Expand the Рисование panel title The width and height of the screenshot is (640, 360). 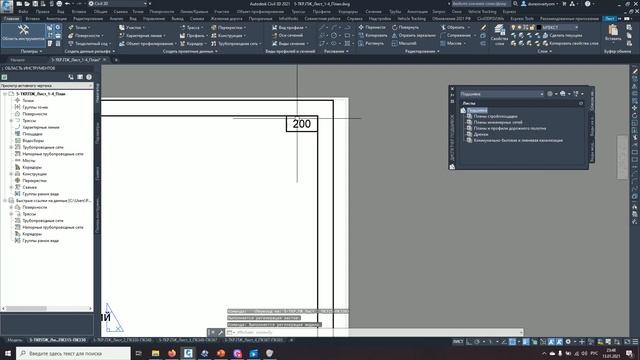coord(336,51)
